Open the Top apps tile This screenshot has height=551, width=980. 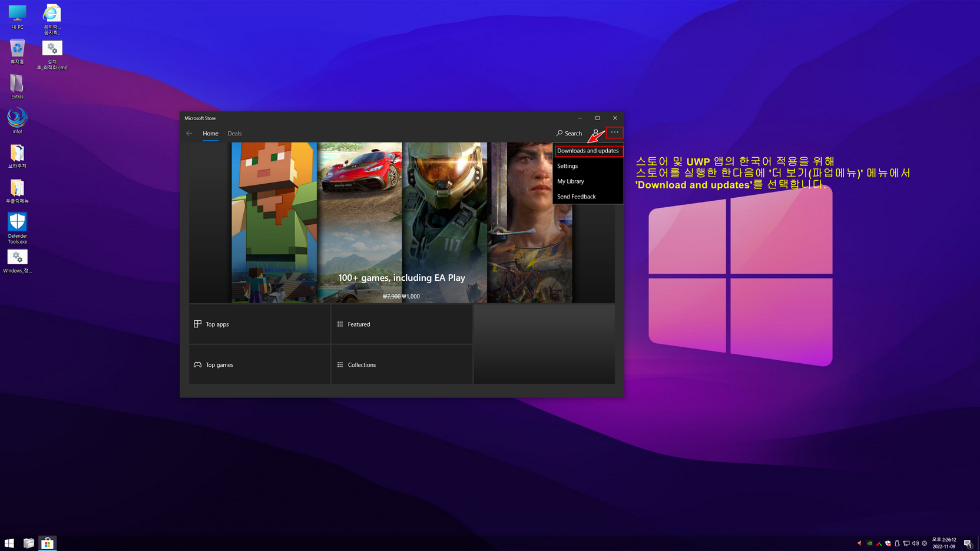[x=259, y=324]
